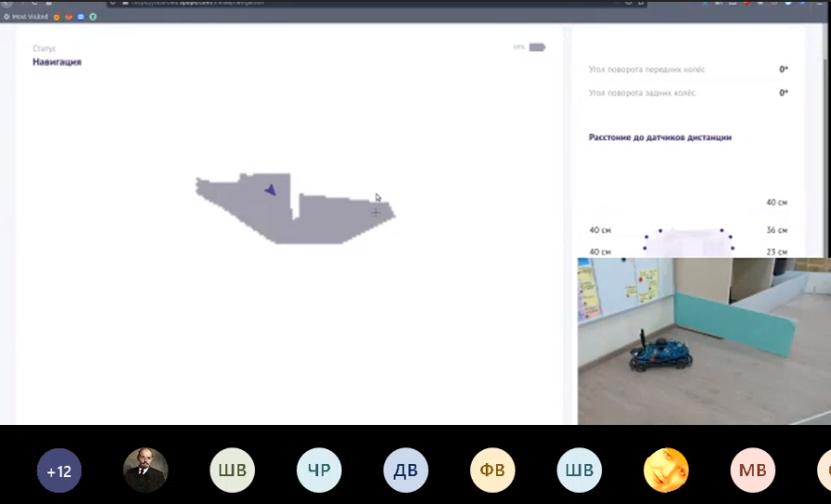Open the robot car camera video thumbnail
The image size is (831, 504).
(704, 341)
